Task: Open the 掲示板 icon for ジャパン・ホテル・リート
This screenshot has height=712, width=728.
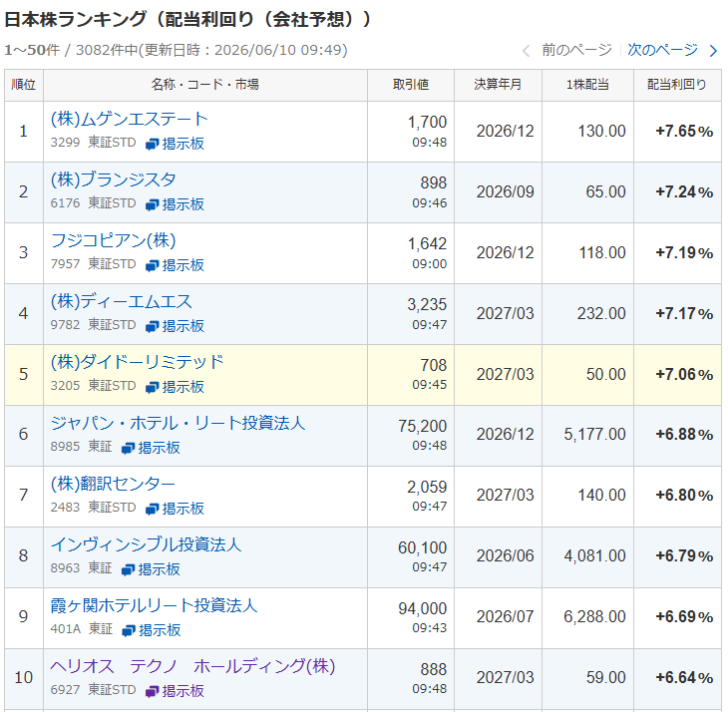Action: coord(151,448)
